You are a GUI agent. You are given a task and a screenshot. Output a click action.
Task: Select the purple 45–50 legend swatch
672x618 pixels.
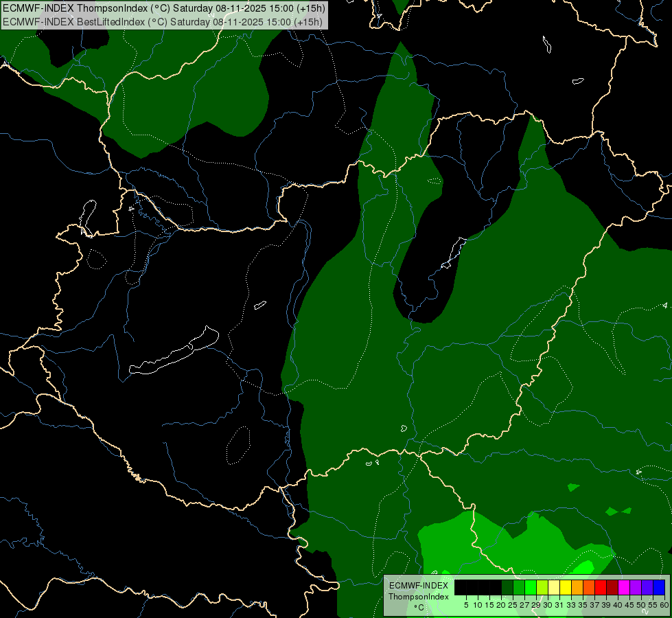pyautogui.click(x=636, y=588)
